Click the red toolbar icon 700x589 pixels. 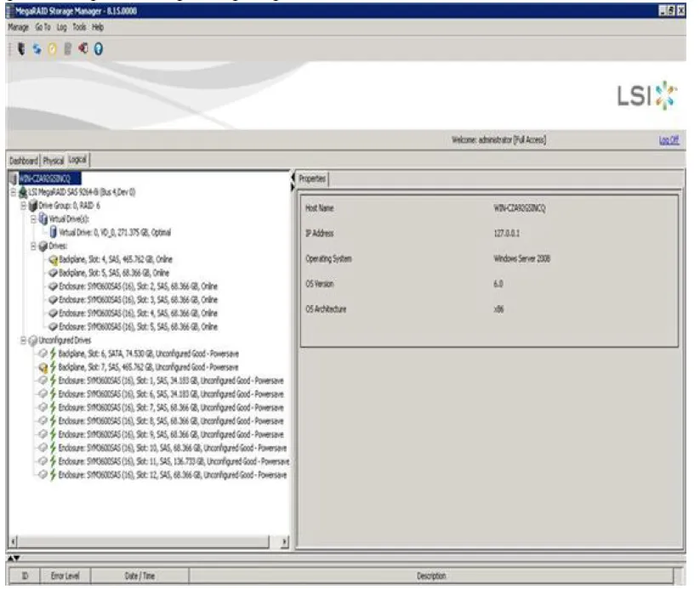(x=83, y=49)
